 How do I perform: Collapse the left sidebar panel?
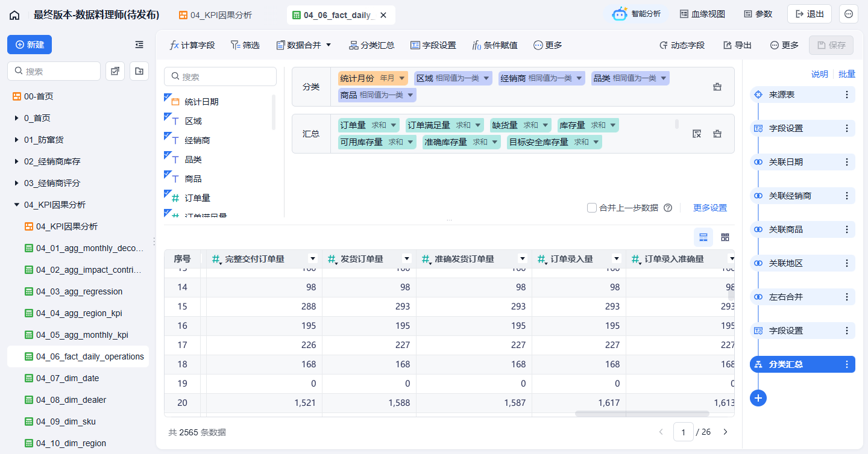coord(139,45)
